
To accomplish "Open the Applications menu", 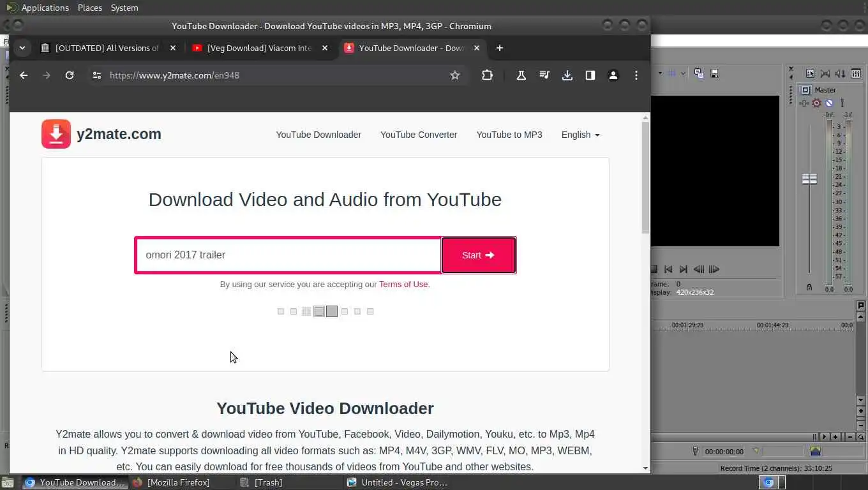I will (x=45, y=8).
